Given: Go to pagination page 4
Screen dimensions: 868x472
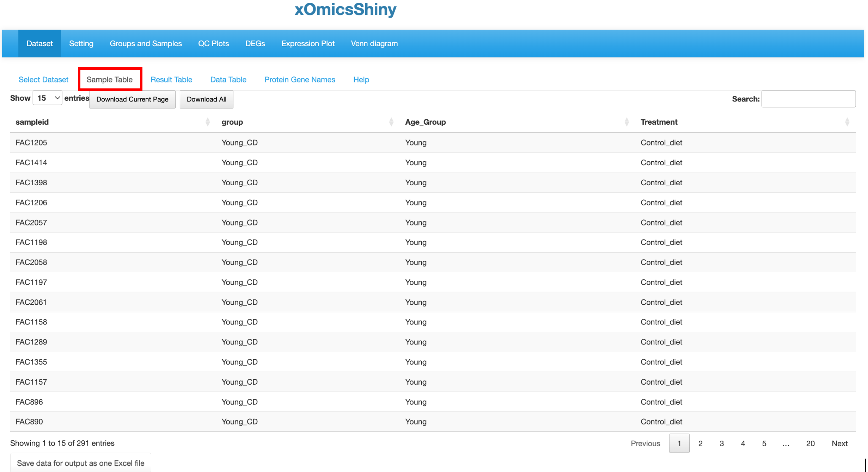Looking at the screenshot, I should 742,443.
